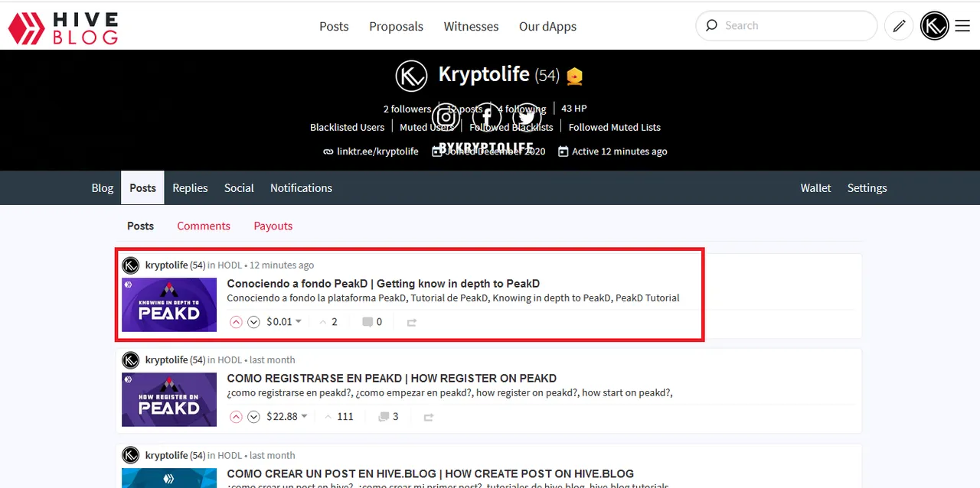Open COMO REGISTRARSE EN PEAKD post title

(392, 379)
